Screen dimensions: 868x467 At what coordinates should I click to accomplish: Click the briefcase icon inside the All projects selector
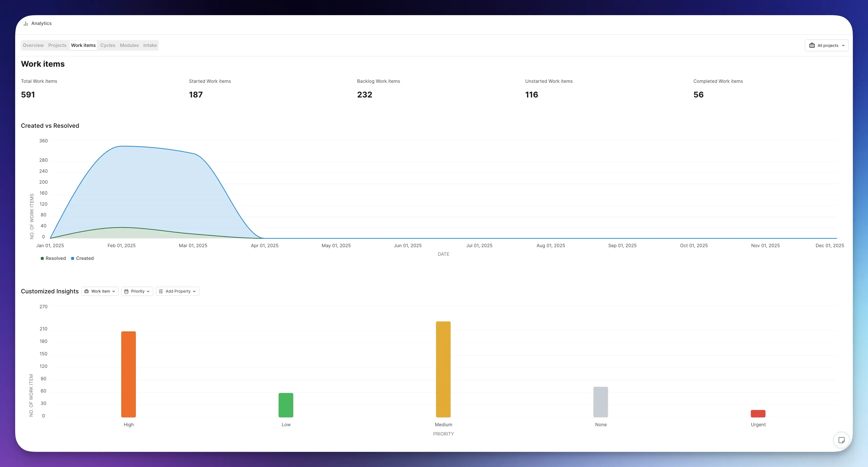coord(812,45)
